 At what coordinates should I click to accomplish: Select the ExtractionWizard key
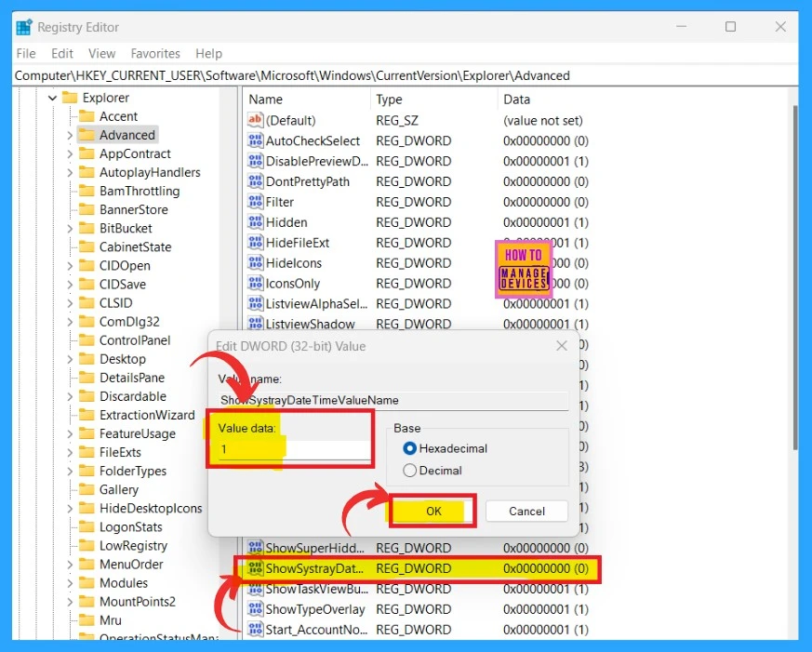coord(147,415)
